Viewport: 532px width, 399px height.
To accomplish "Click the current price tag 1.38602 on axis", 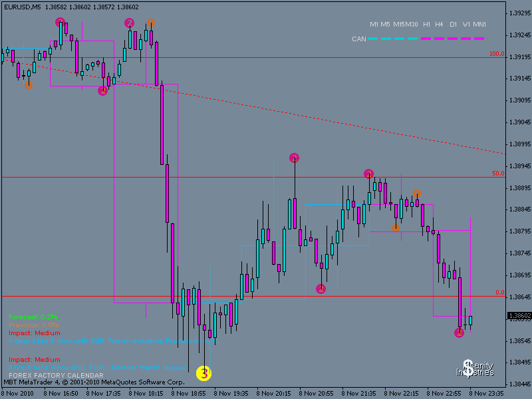I will pyautogui.click(x=519, y=316).
